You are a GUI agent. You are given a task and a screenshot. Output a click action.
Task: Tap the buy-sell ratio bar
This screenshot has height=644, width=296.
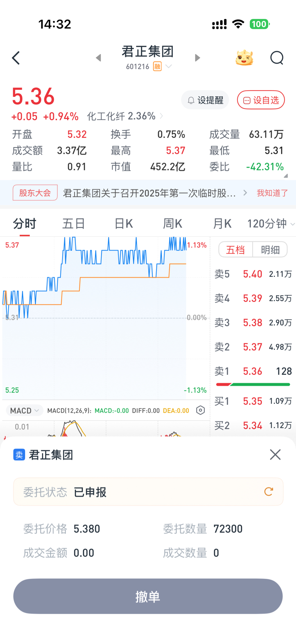pos(253,384)
